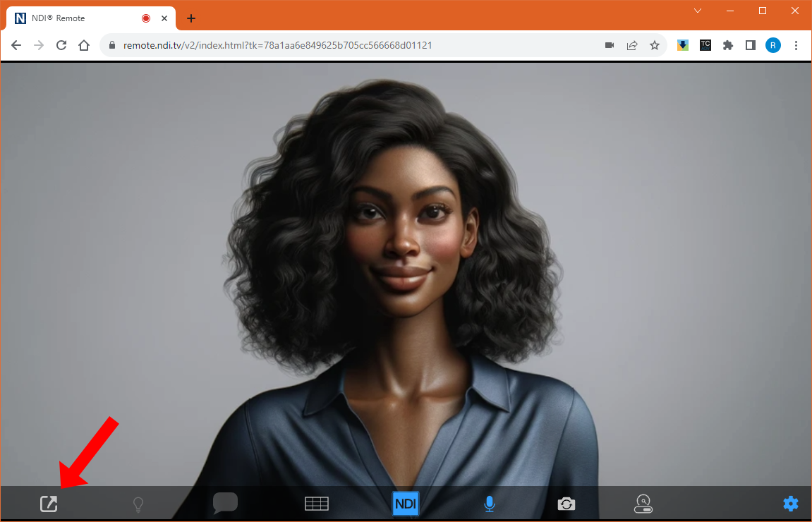Open the Extensions puzzle piece menu
This screenshot has height=522, width=812.
coord(728,45)
